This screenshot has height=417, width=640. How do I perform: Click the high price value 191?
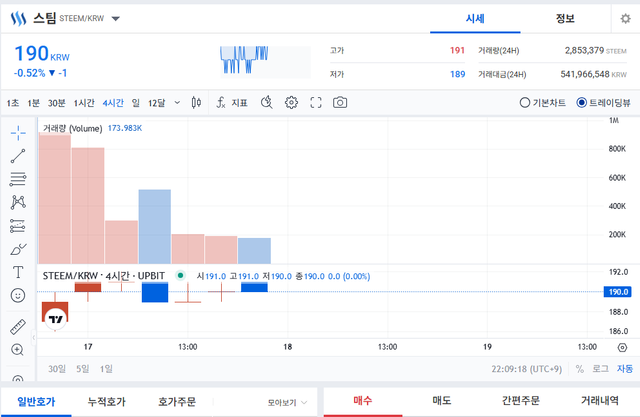[457, 51]
